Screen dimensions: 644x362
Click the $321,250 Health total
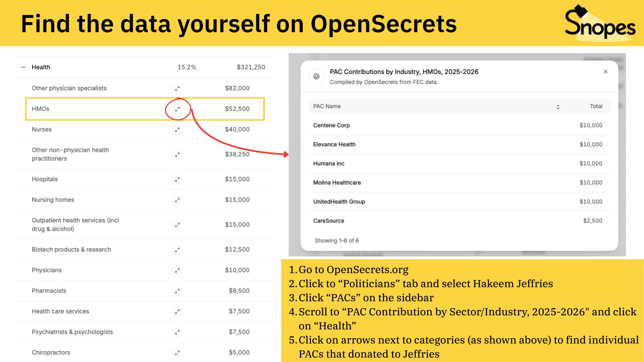click(x=251, y=67)
